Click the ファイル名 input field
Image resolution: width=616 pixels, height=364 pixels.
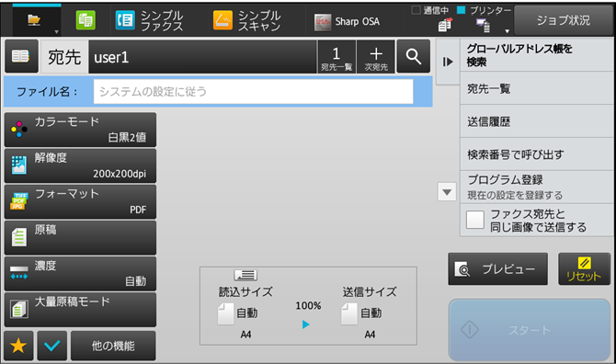pyautogui.click(x=254, y=92)
